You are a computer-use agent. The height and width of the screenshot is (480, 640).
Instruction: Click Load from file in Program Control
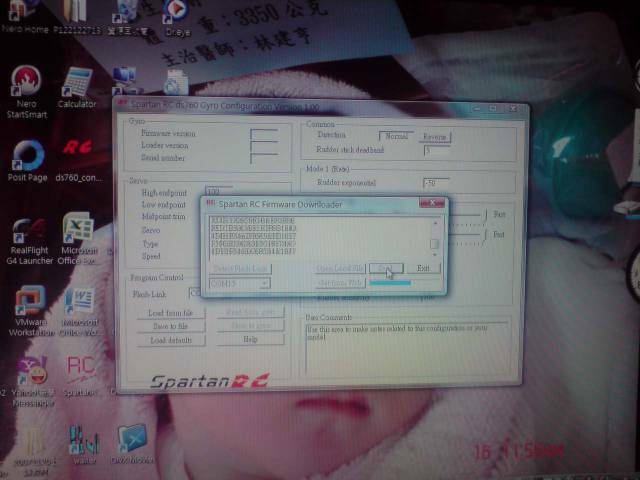(171, 313)
